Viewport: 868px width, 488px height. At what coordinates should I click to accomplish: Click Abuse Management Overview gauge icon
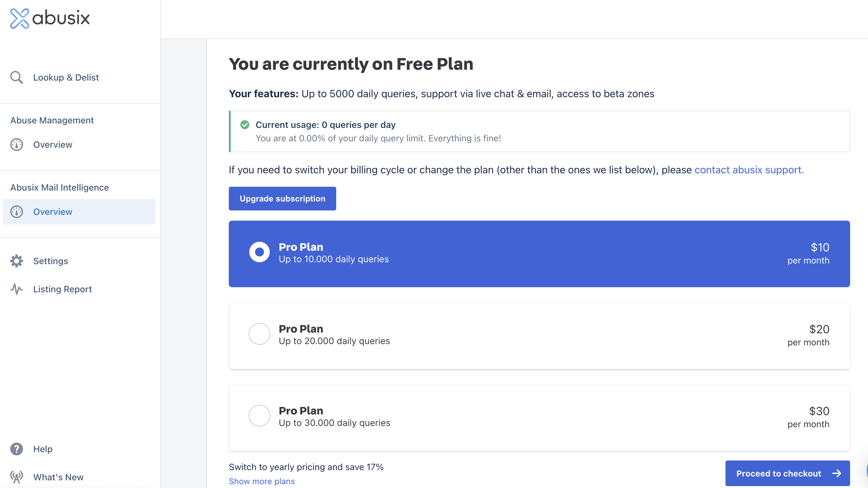point(17,144)
